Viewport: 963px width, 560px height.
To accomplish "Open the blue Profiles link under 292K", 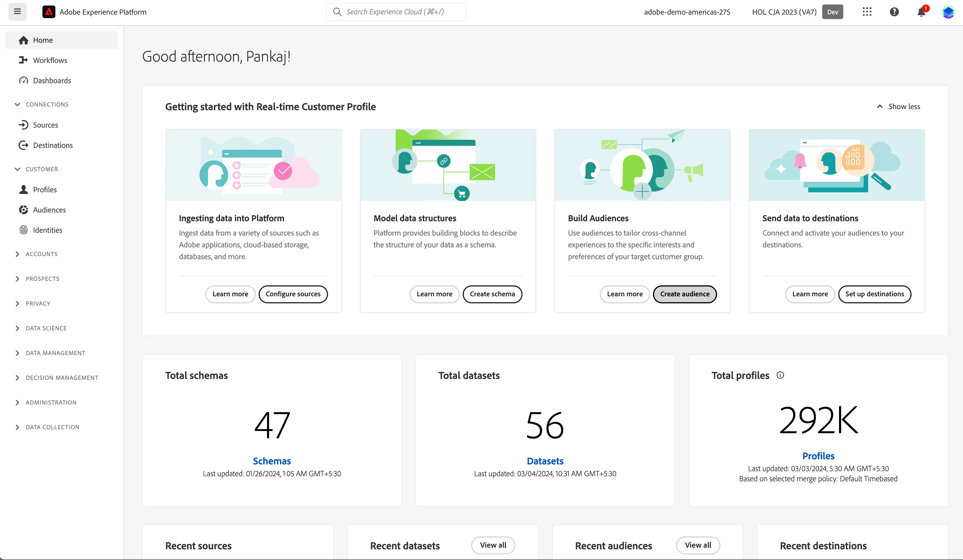I will tap(818, 456).
